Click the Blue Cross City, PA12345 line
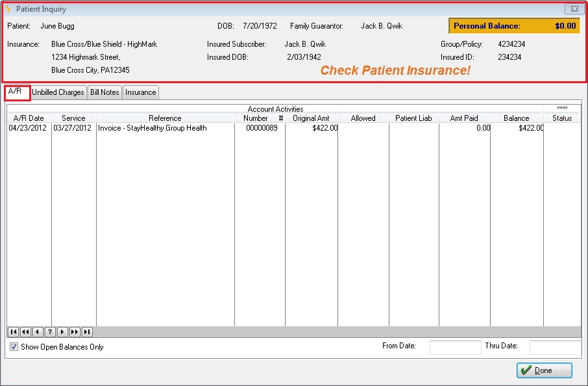Image resolution: width=588 pixels, height=386 pixels. (x=90, y=70)
